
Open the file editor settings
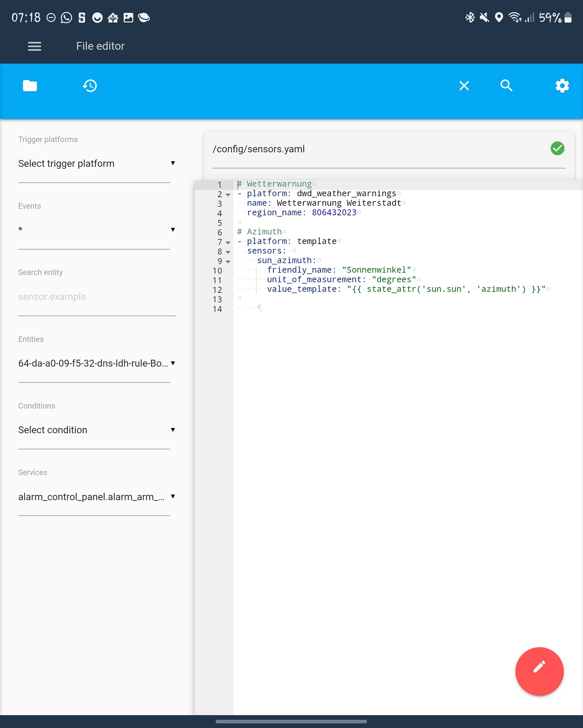[562, 85]
